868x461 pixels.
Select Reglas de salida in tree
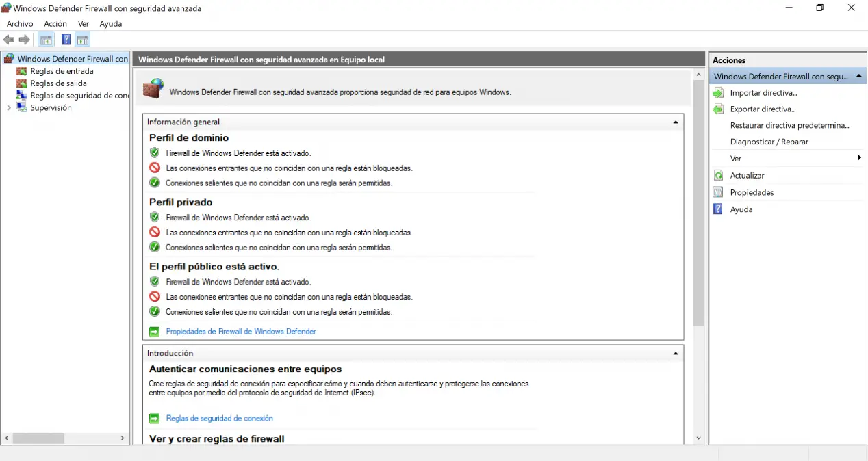click(58, 83)
